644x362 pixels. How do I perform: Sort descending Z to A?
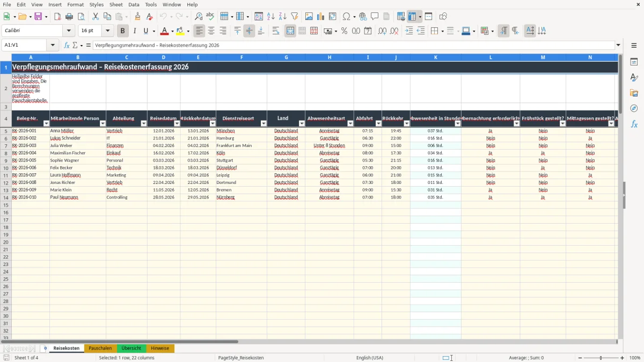[282, 17]
